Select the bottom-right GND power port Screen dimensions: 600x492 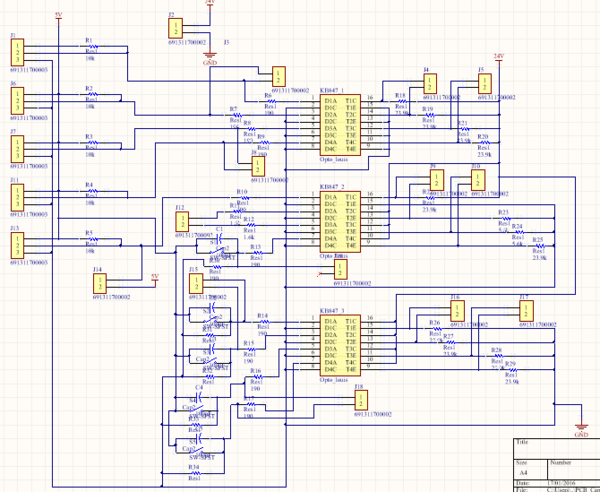click(581, 432)
